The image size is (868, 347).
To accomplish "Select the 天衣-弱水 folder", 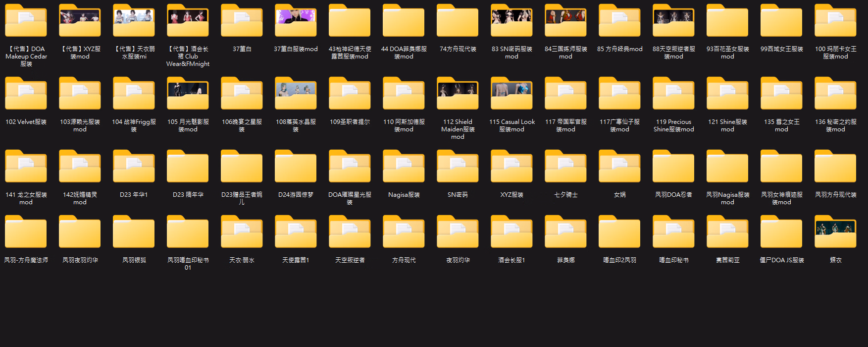I will click(x=242, y=231).
